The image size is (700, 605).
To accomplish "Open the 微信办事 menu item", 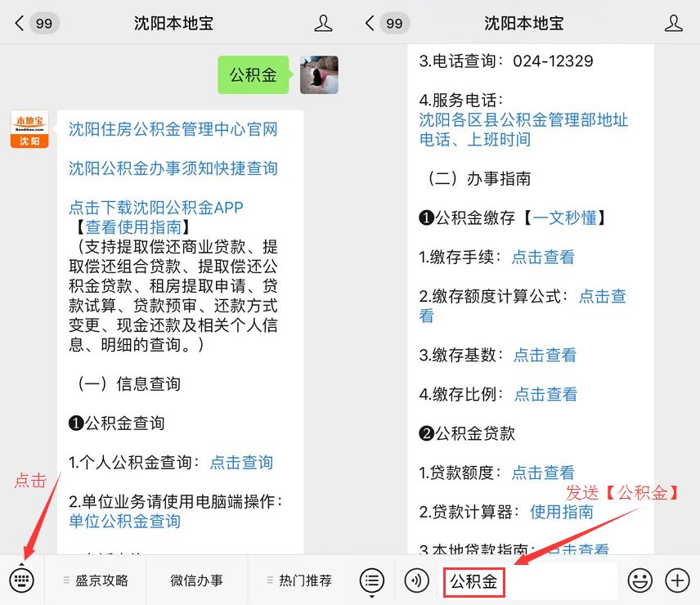I will 196,580.
